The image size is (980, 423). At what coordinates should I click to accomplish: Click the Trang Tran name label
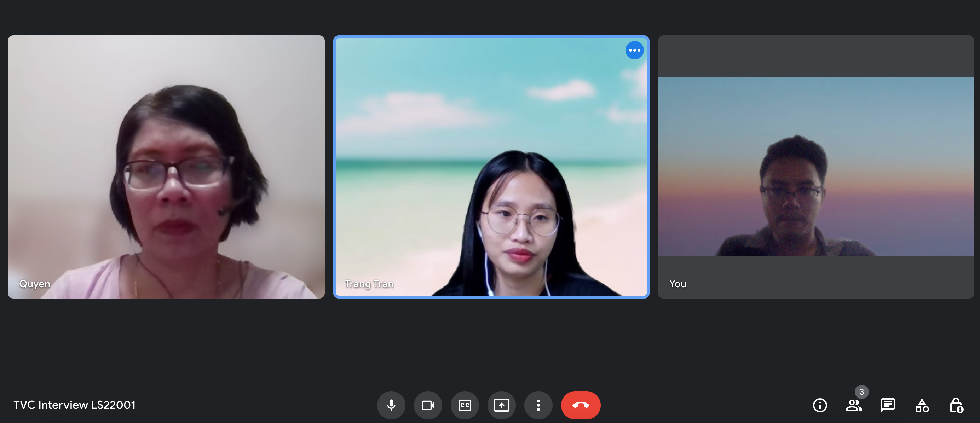click(x=369, y=284)
